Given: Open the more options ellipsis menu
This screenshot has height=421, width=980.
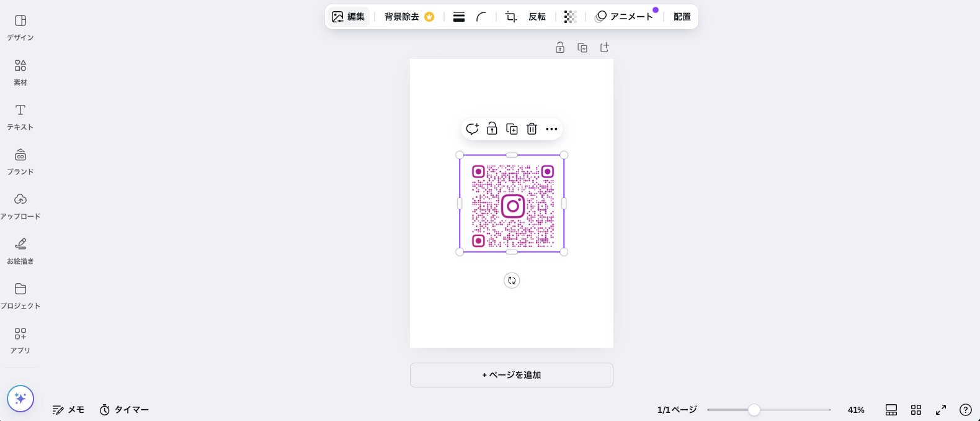Looking at the screenshot, I should coord(551,129).
